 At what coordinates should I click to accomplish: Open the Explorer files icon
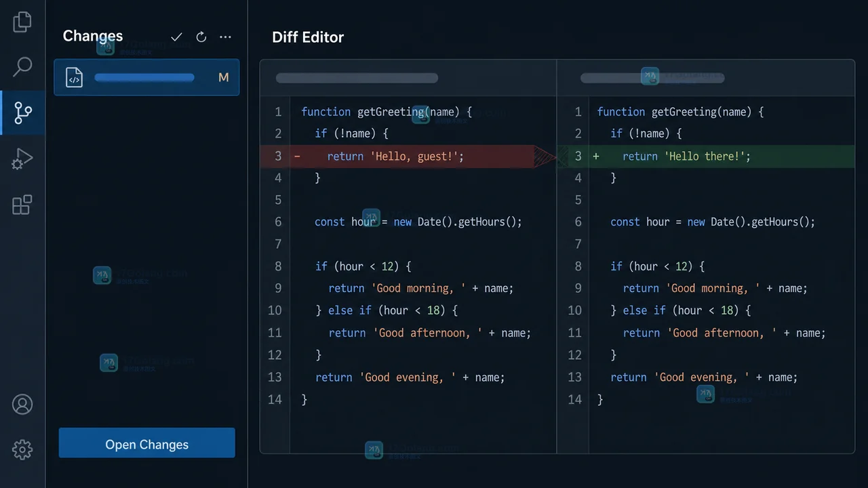(x=22, y=22)
